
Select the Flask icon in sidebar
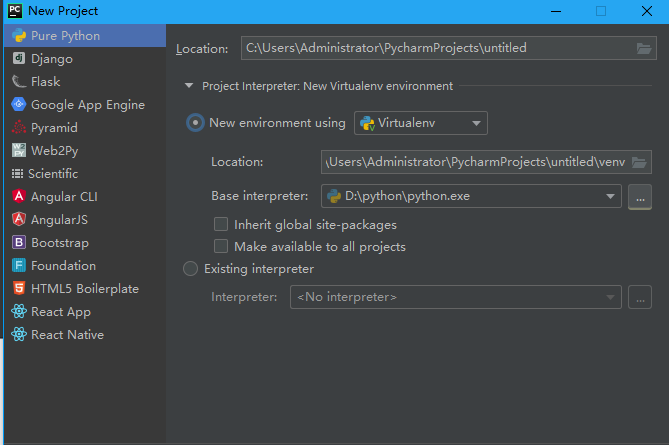(19, 82)
